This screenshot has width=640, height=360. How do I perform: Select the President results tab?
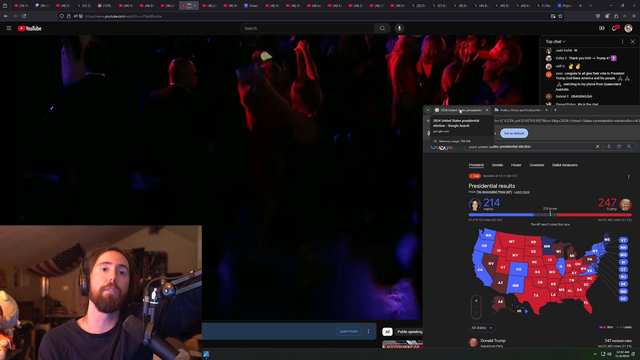(476, 165)
